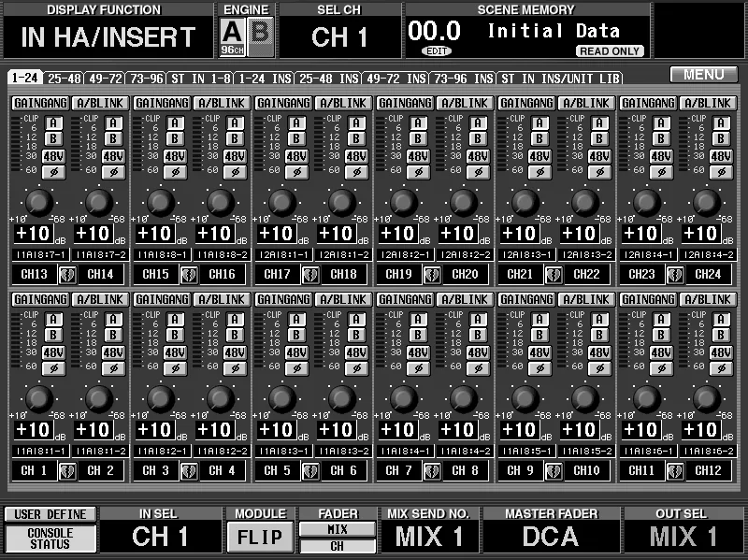Link CH 5 and CH 6 via heart icon
Image resolution: width=748 pixels, height=560 pixels.
click(310, 471)
